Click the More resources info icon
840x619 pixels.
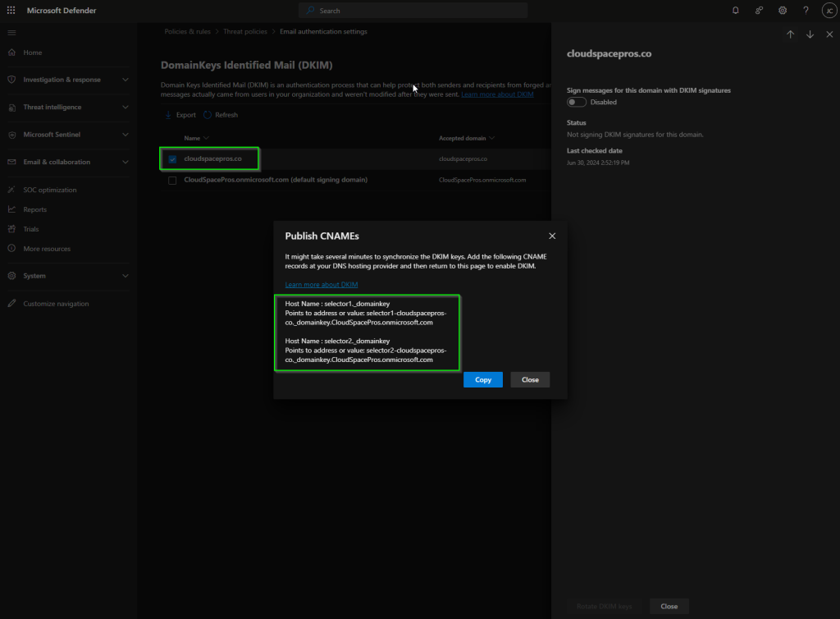point(11,249)
